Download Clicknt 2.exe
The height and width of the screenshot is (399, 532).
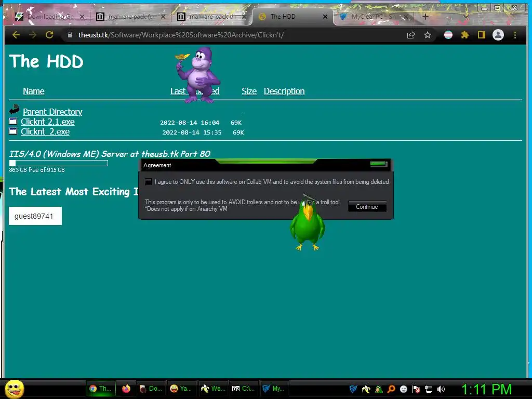click(x=45, y=131)
